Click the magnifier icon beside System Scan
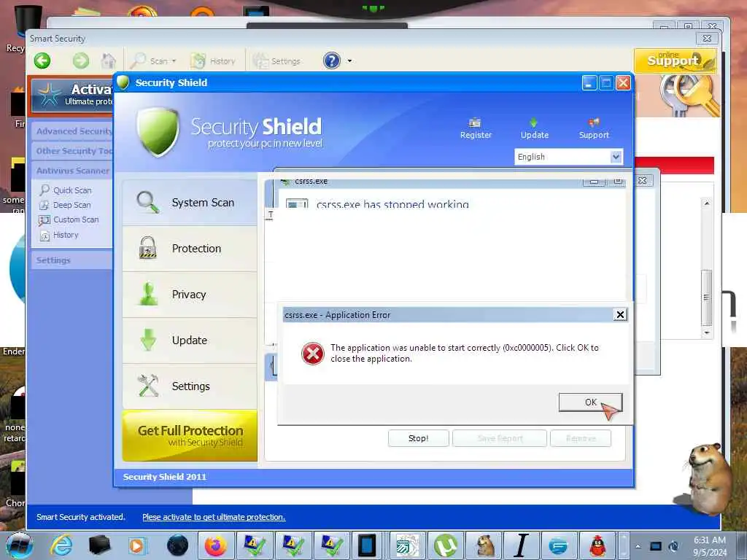Screen dimensions: 747x560 tap(147, 202)
